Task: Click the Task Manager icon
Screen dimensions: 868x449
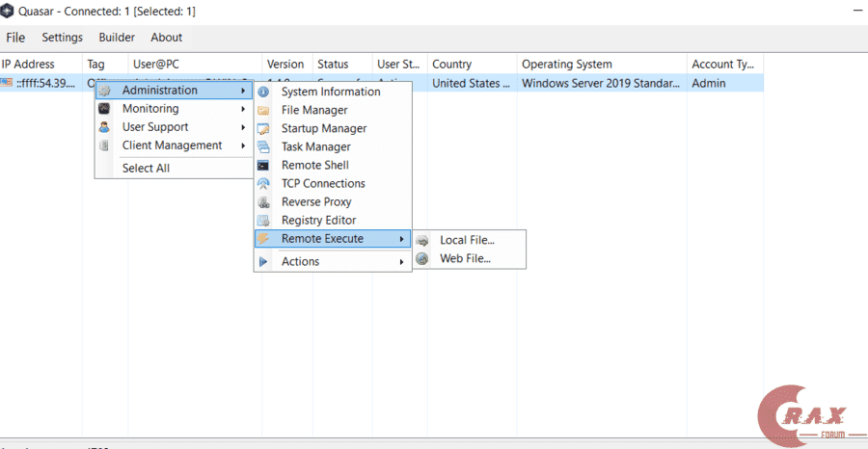Action: click(262, 146)
